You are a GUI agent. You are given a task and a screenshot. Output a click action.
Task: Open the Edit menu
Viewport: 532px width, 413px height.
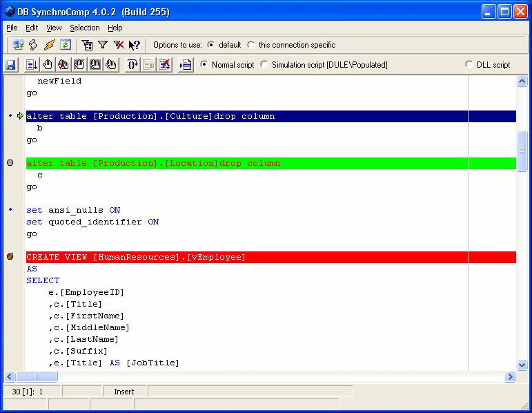32,28
